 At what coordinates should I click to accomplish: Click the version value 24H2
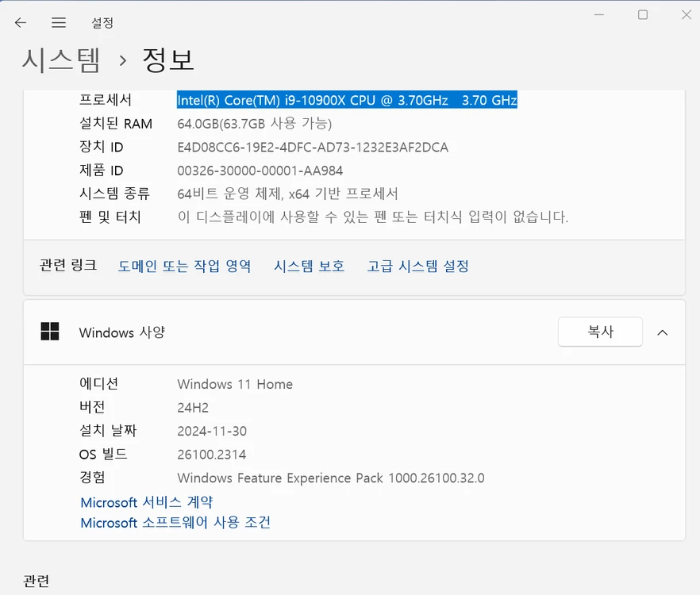[193, 408]
